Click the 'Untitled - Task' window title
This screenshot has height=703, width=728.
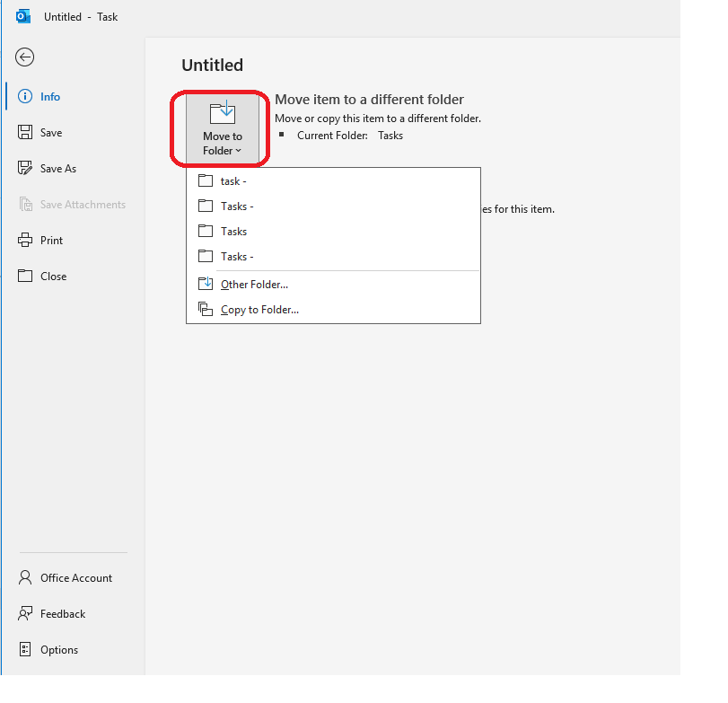pyautogui.click(x=81, y=17)
